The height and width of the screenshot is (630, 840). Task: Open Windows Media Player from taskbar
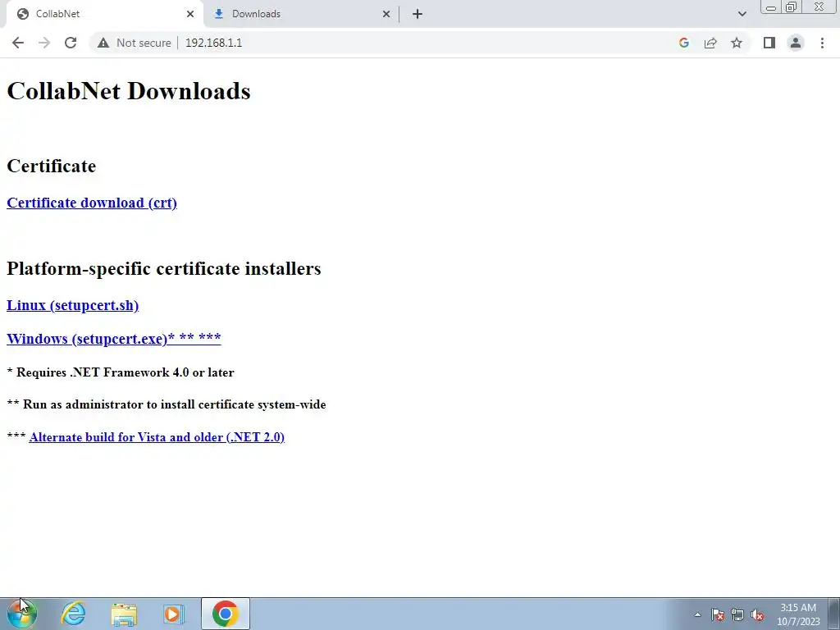[x=174, y=614]
